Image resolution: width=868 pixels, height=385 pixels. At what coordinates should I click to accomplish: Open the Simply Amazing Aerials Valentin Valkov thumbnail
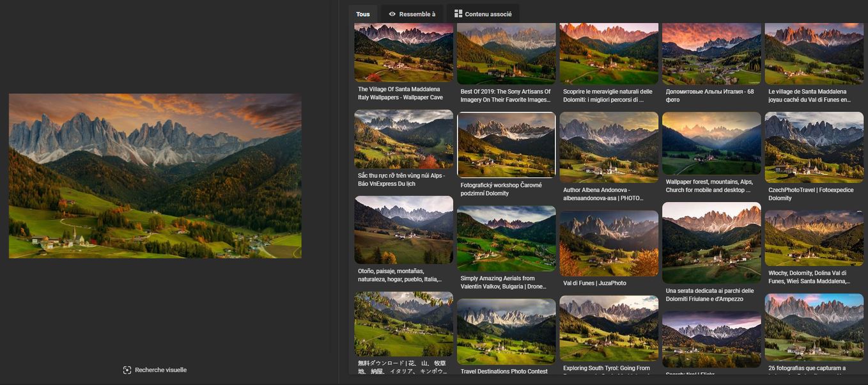click(506, 238)
